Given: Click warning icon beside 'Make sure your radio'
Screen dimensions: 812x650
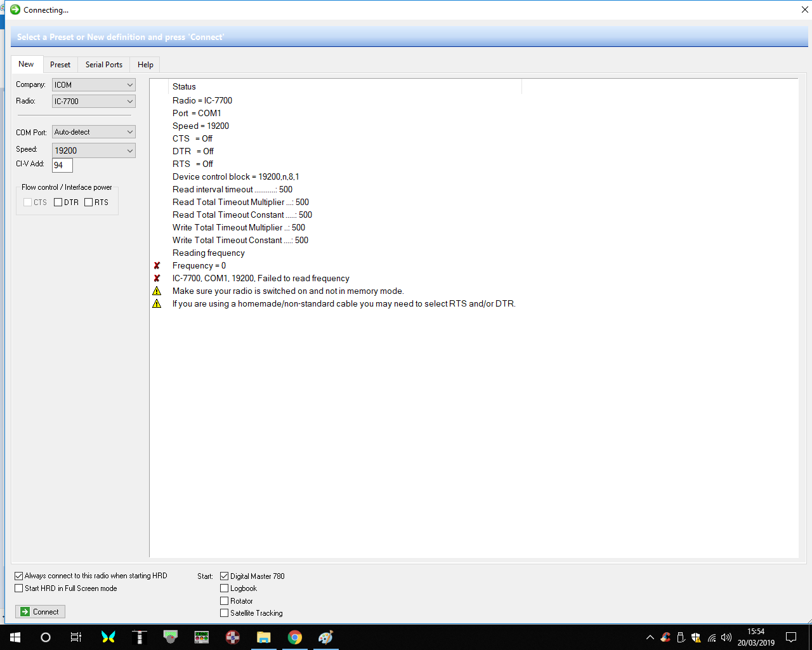Looking at the screenshot, I should pos(157,291).
